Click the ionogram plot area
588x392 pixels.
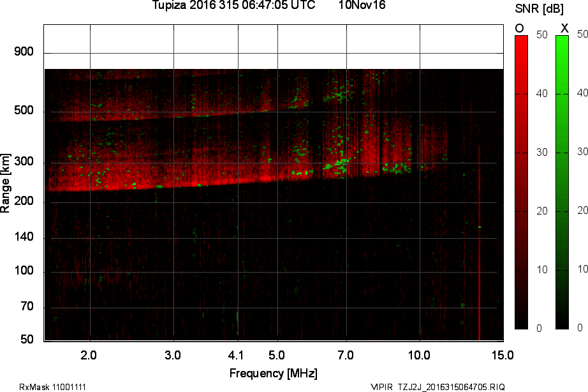[x=274, y=183]
